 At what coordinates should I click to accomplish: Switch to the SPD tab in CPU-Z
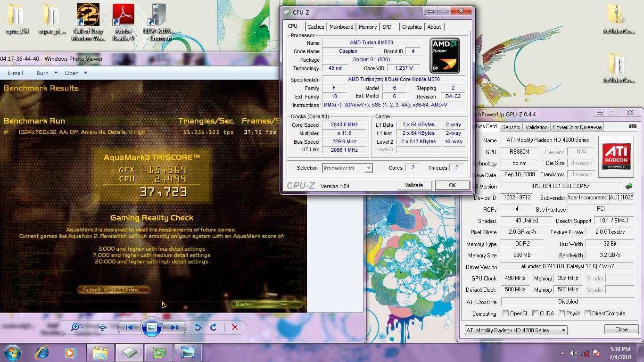tap(387, 27)
